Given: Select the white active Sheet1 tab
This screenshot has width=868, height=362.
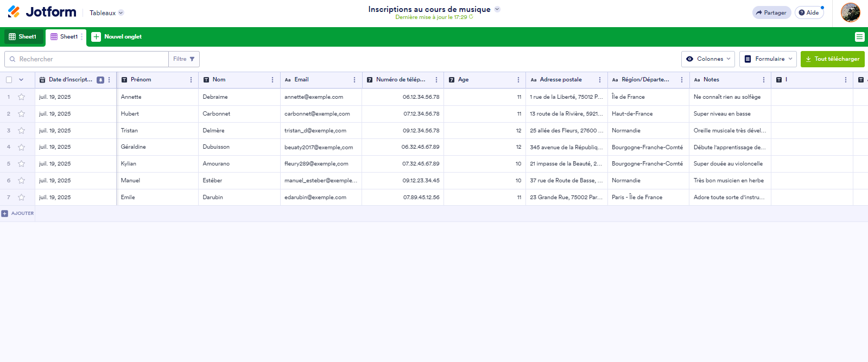Looking at the screenshot, I should tap(64, 37).
